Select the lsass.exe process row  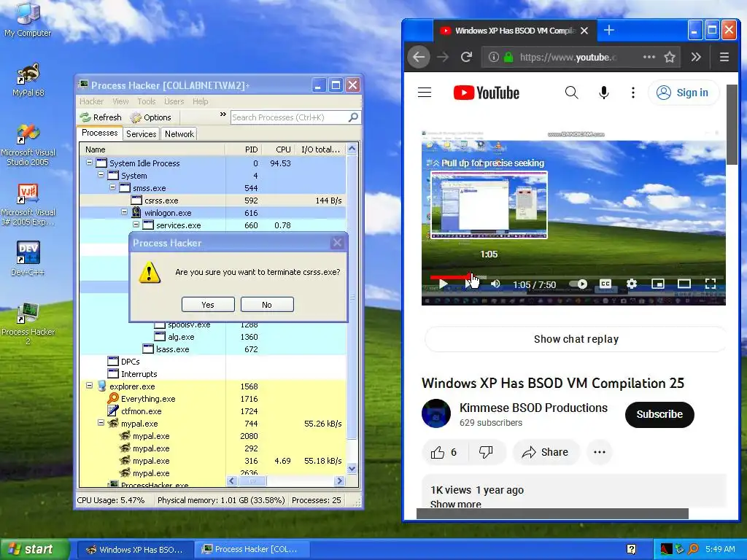point(212,349)
